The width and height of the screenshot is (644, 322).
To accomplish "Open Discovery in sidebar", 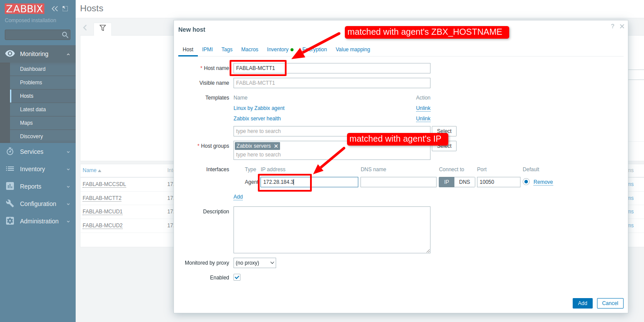I will pyautogui.click(x=43, y=136).
